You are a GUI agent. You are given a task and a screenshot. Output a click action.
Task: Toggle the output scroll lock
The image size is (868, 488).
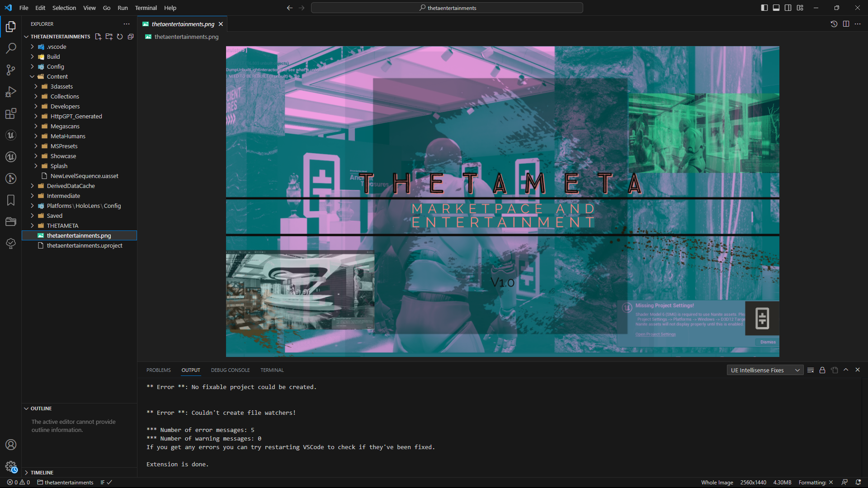coord(822,370)
